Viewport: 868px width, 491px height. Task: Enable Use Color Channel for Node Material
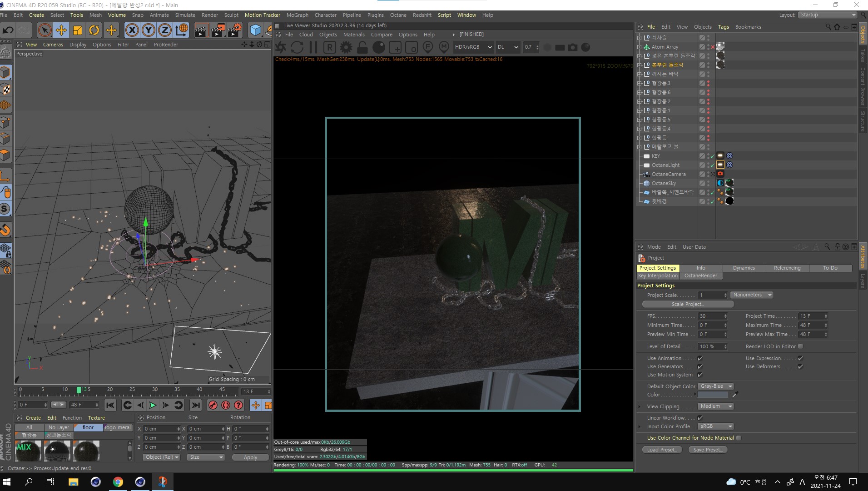(739, 438)
